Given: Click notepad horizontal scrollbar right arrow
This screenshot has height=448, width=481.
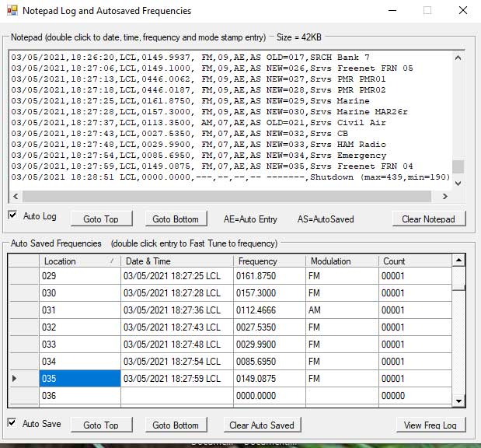Looking at the screenshot, I should pos(445,196).
